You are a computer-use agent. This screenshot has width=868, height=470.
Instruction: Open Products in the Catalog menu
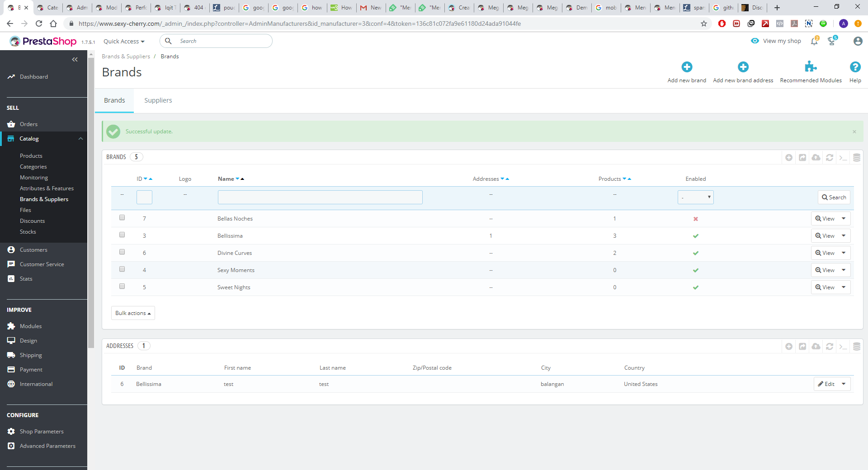click(31, 156)
